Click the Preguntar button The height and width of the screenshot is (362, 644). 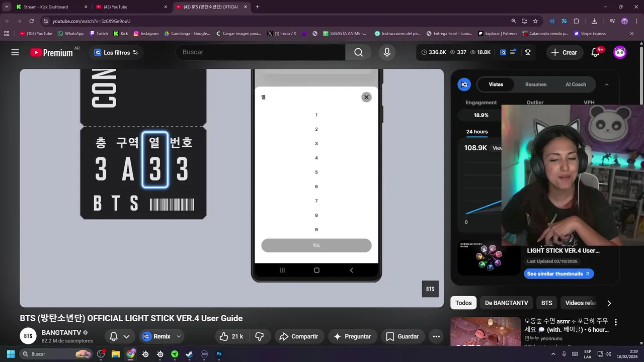pos(352,336)
